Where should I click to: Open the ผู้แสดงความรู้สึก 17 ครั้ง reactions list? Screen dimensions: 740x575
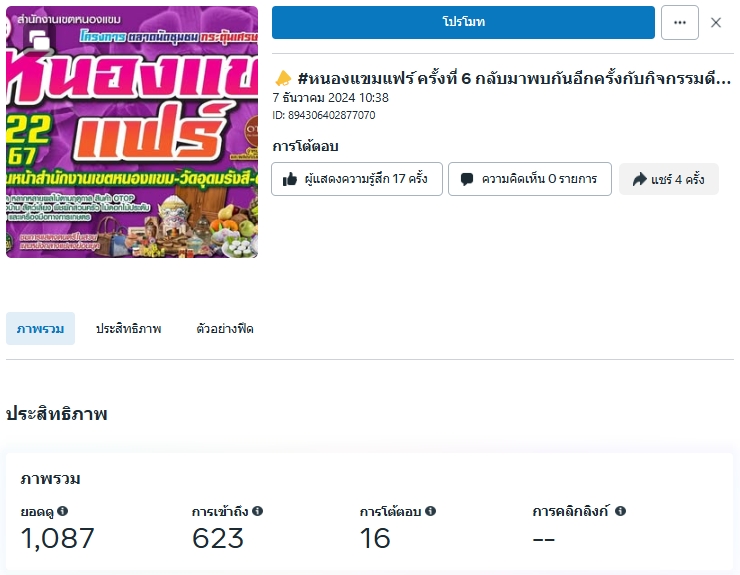357,179
